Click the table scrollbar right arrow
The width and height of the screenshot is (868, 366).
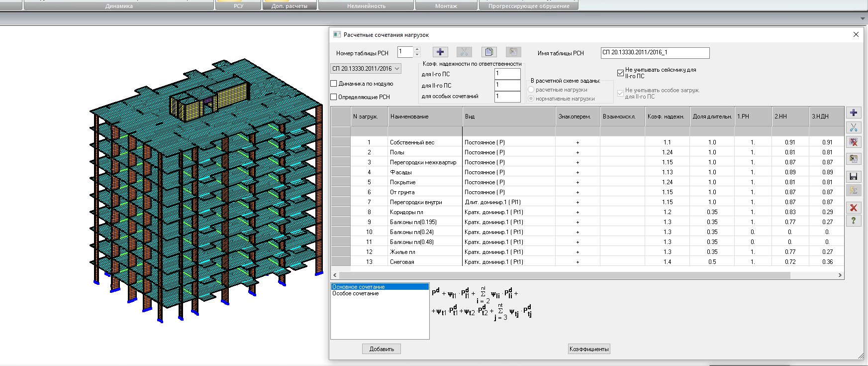tap(840, 275)
